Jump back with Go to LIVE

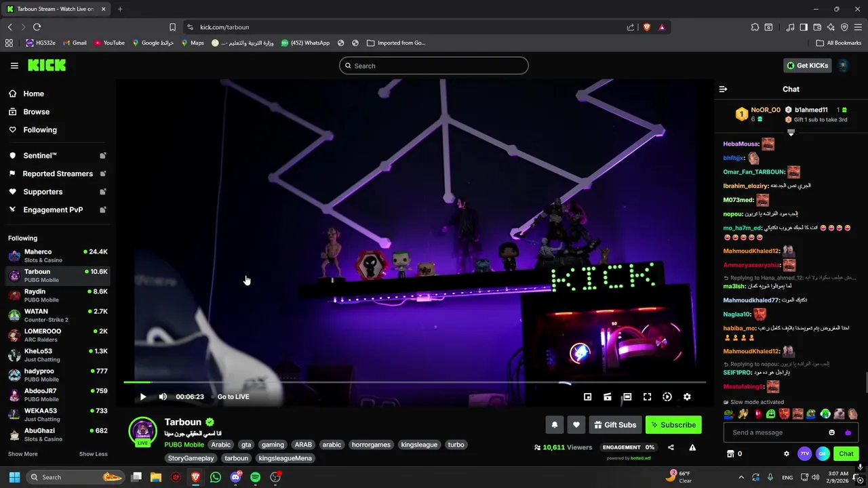pyautogui.click(x=233, y=397)
